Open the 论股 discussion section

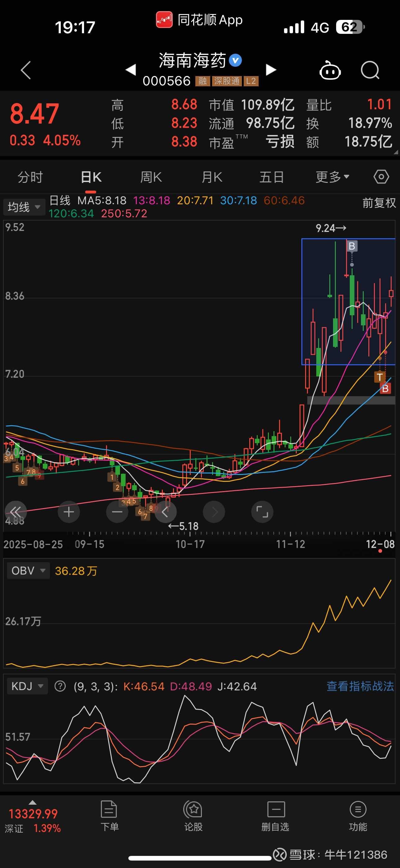point(193,816)
